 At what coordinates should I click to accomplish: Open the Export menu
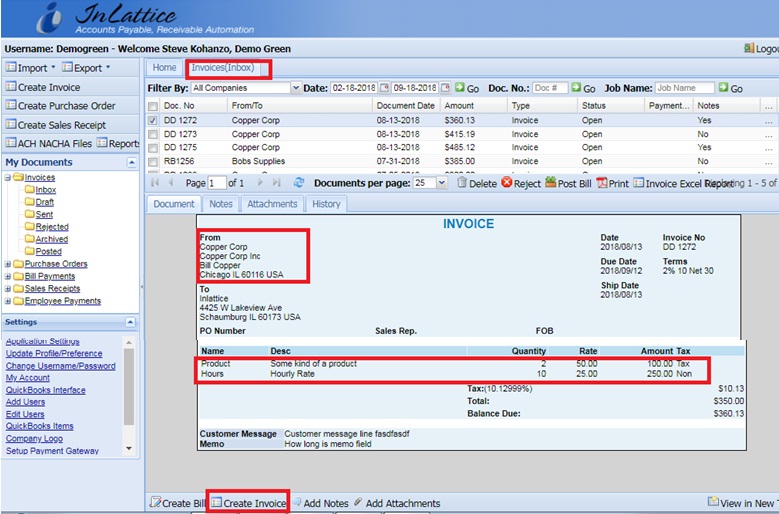(86, 68)
